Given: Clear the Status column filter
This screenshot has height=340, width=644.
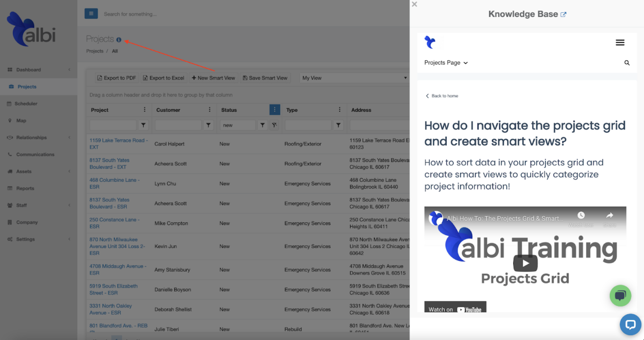Looking at the screenshot, I should point(274,125).
